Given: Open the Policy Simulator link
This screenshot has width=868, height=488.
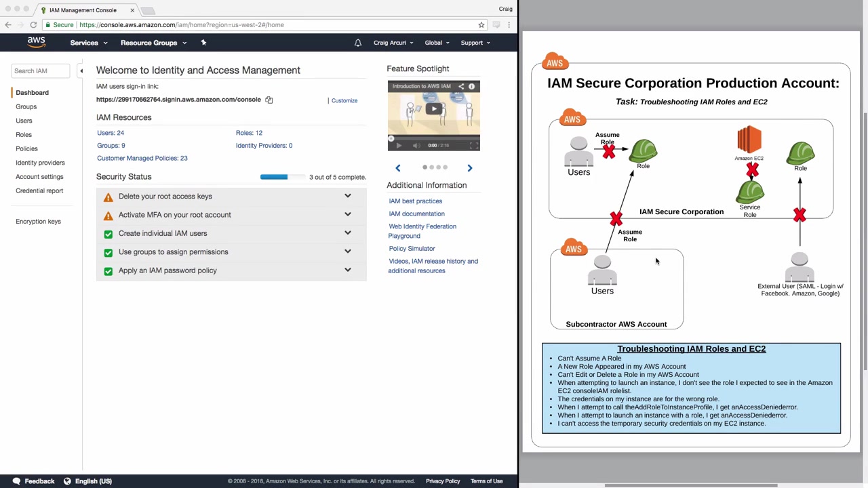Looking at the screenshot, I should [x=412, y=249].
